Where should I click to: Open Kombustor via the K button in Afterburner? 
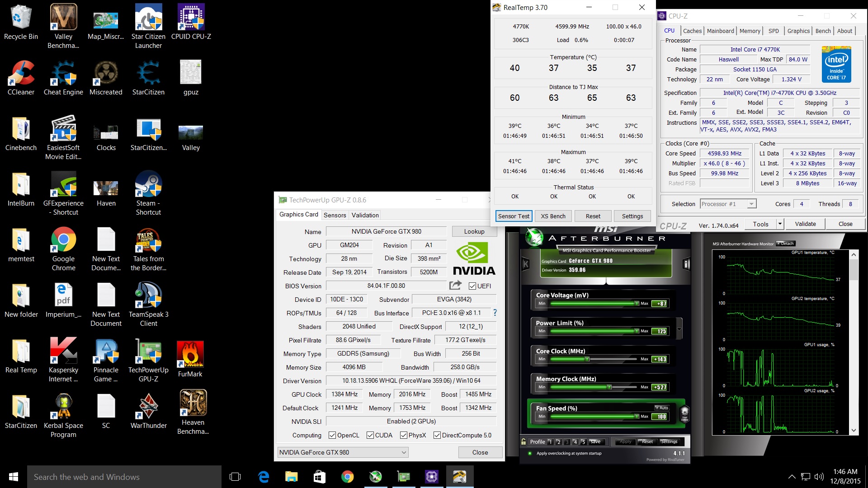[525, 264]
